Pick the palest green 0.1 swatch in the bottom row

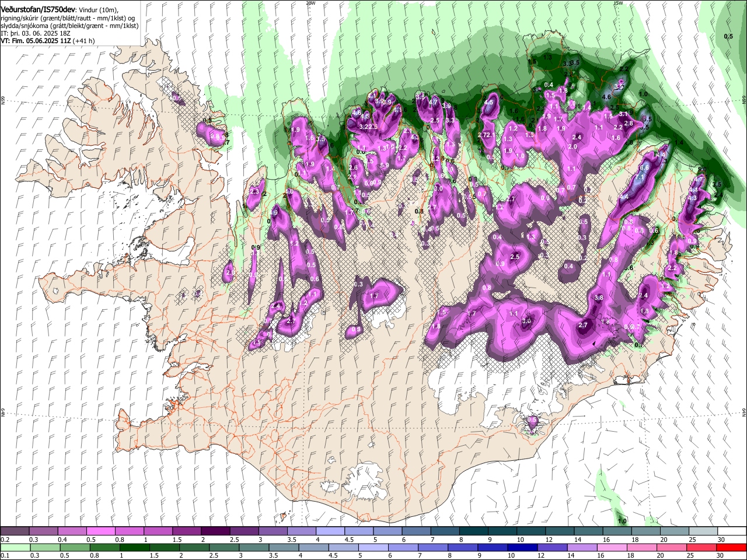(15, 547)
